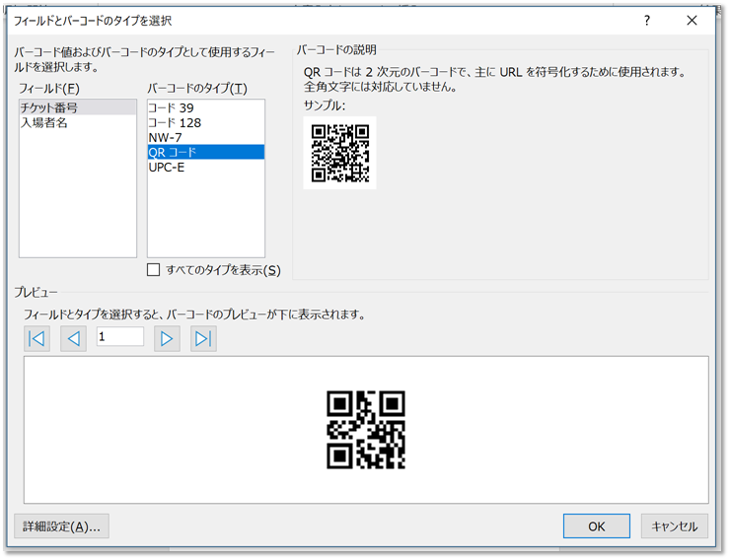Viewport: 730px width, 560px height.
Task: Select チケット番号 in the field list
Action: 78,107
